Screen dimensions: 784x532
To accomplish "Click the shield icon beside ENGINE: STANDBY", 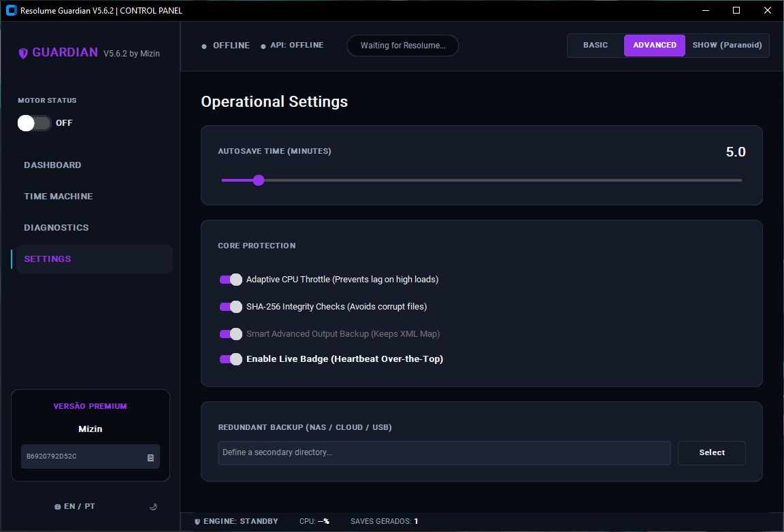I will tap(197, 522).
